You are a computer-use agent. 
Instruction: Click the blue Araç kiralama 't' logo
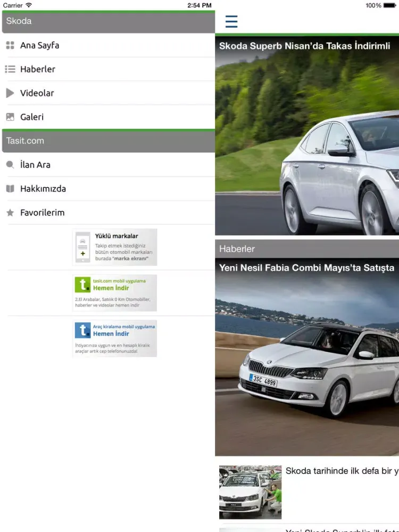click(x=83, y=330)
